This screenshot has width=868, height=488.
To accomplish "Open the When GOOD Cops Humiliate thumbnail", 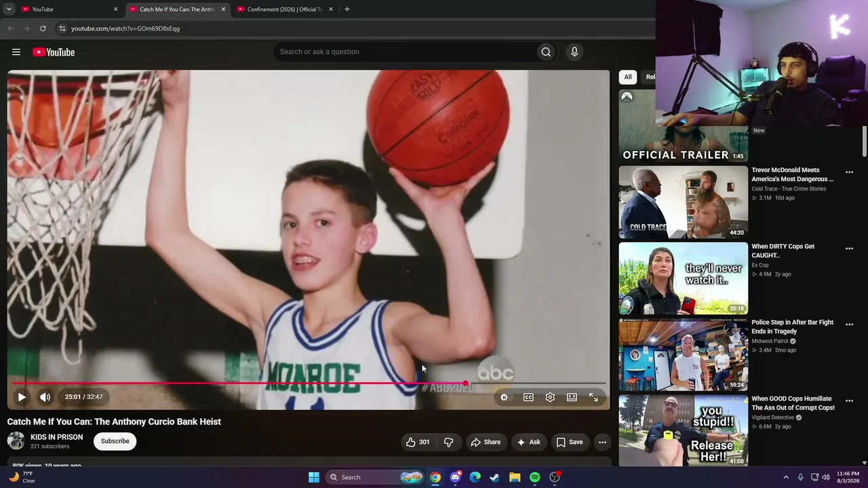I will coord(683,430).
